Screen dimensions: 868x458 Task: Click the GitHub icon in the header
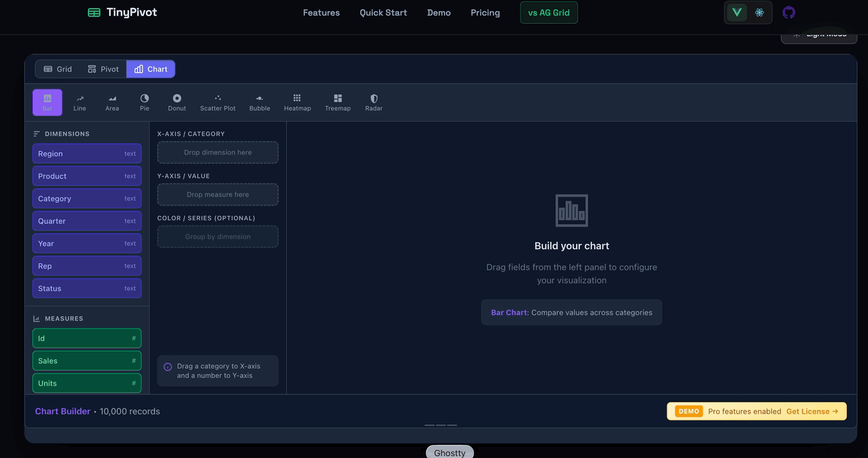(788, 12)
